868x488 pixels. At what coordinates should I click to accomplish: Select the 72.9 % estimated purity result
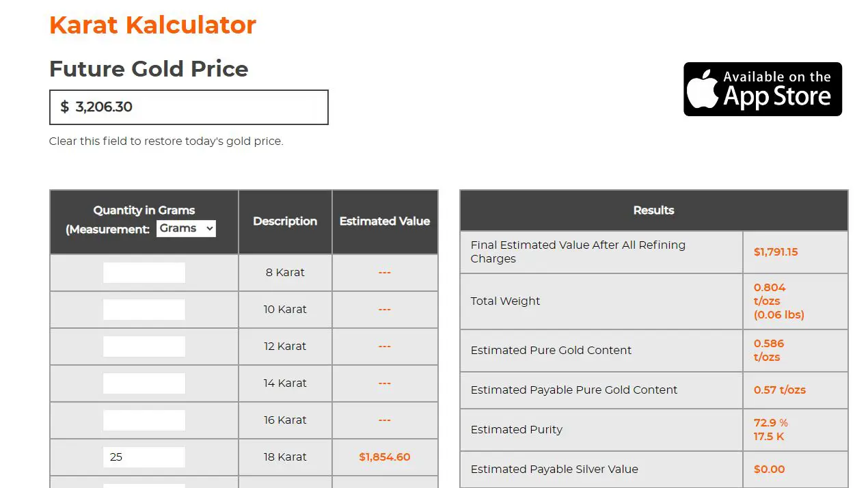[770, 423]
